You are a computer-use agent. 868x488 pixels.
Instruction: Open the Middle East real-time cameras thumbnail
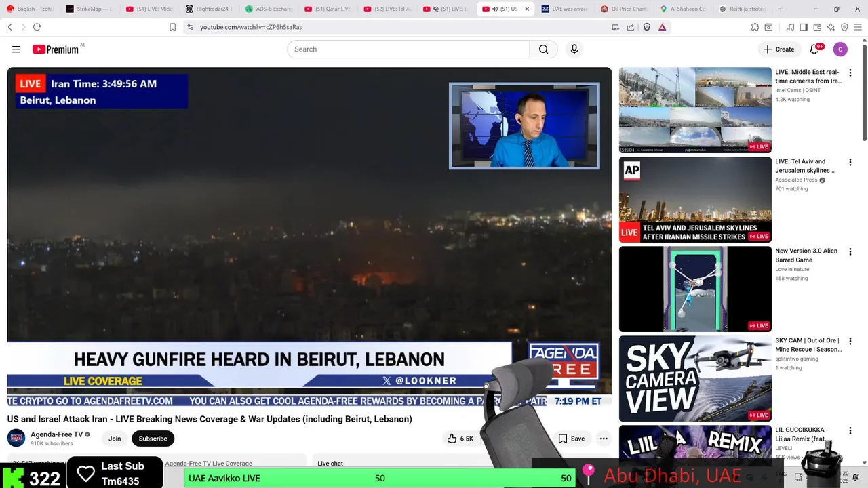pyautogui.click(x=695, y=110)
